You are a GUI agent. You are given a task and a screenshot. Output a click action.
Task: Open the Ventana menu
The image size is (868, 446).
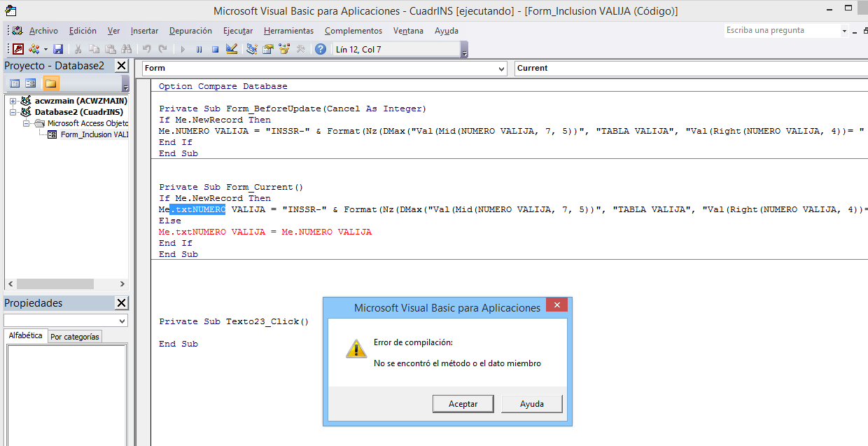pyautogui.click(x=408, y=31)
